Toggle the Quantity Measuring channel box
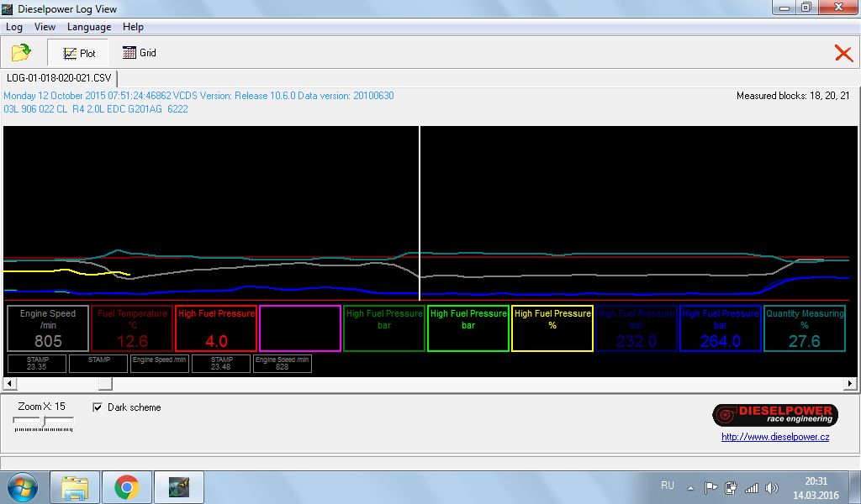Screen dimensions: 861x504 click(805, 328)
